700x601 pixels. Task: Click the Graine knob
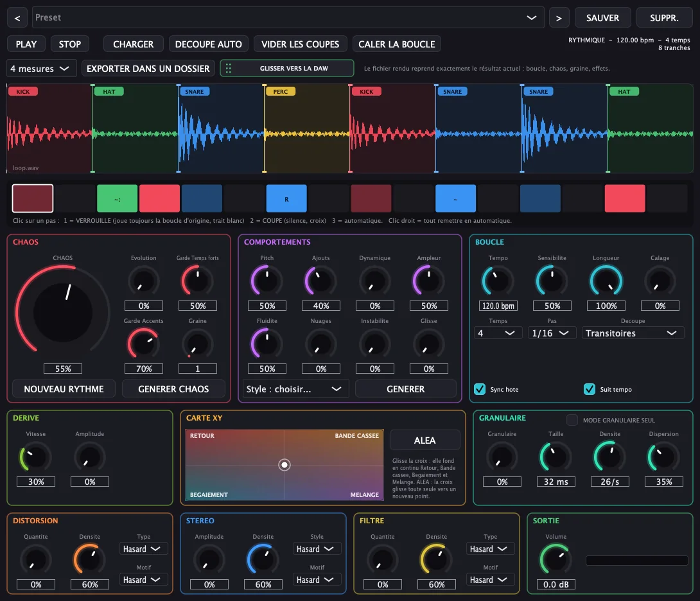pyautogui.click(x=197, y=344)
